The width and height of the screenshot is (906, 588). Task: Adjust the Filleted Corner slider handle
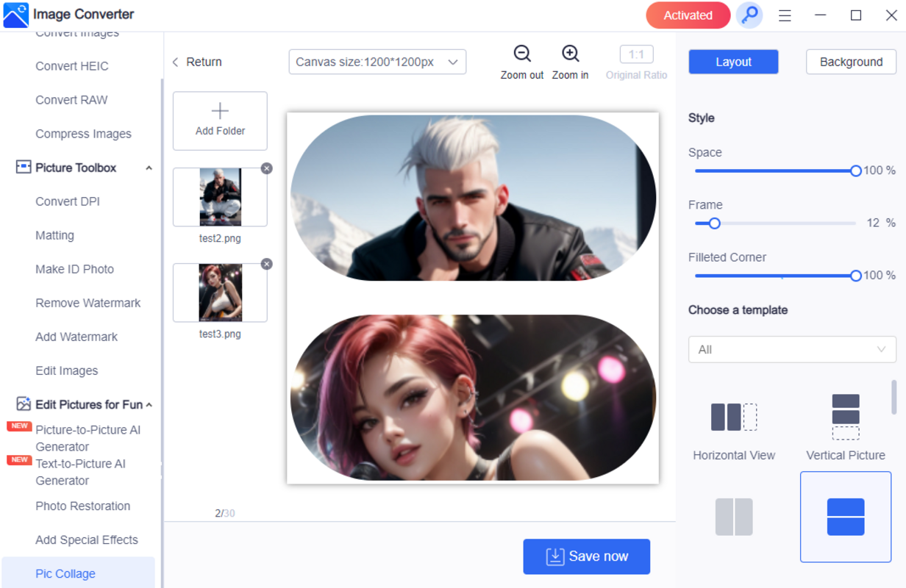click(x=855, y=276)
